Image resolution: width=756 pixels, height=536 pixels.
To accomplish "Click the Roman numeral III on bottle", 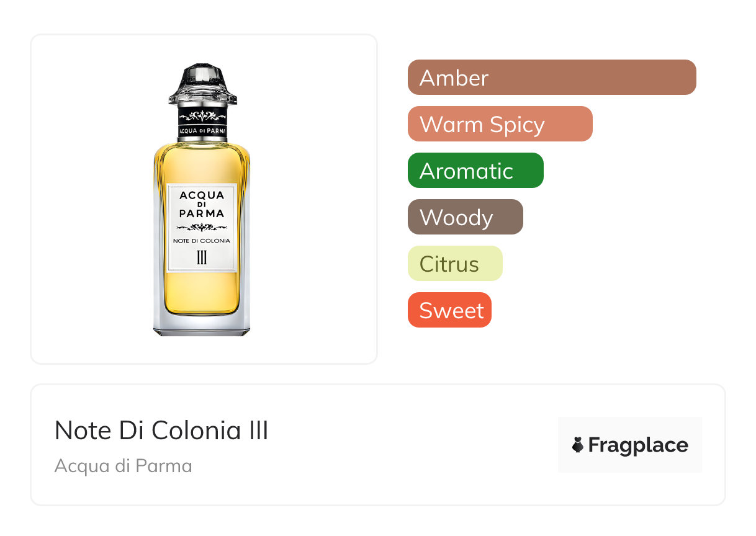I will click(x=202, y=258).
